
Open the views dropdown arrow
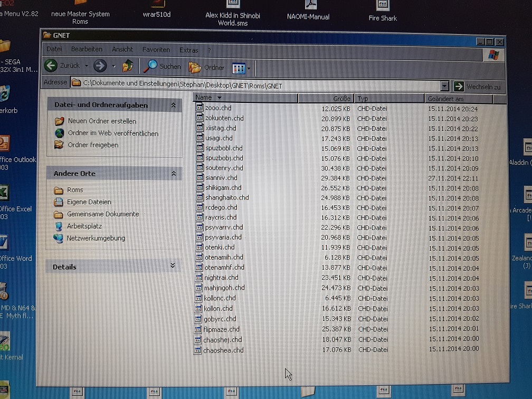coord(249,69)
